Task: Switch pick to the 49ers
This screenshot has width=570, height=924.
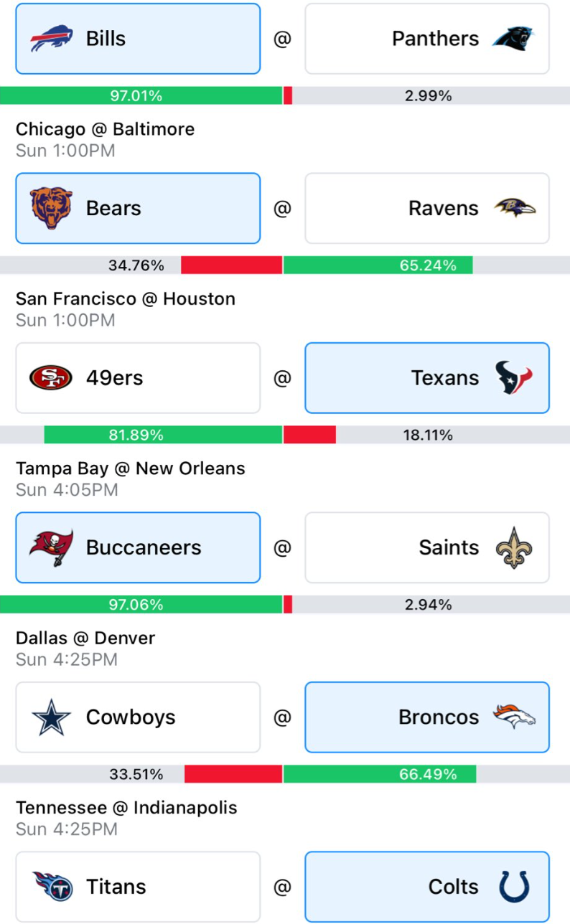Action: 138,378
